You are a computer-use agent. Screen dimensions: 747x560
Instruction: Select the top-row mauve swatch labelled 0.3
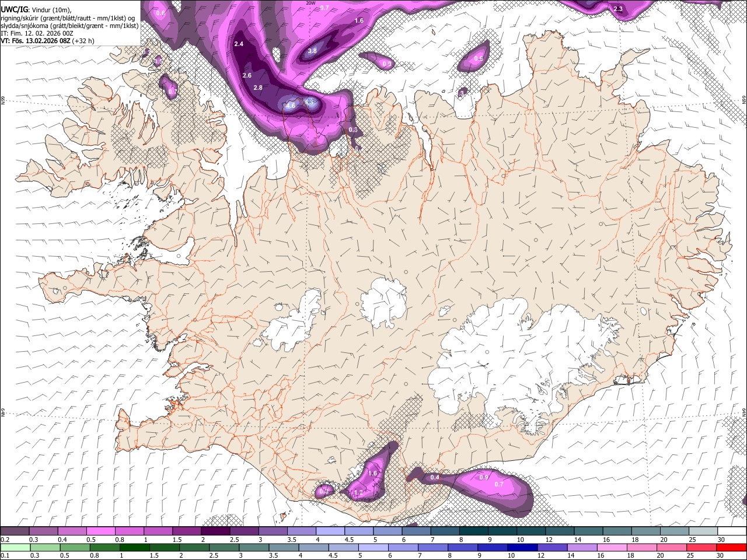pos(44,531)
